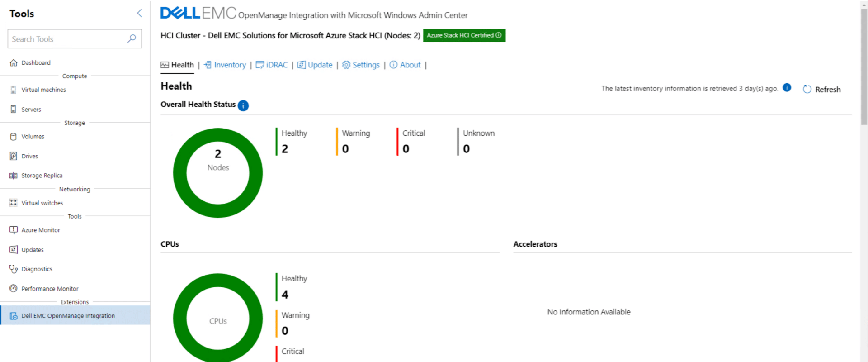Viewport: 868px width, 362px height.
Task: Click the page vertical scrollbar thumb
Action: click(x=864, y=67)
